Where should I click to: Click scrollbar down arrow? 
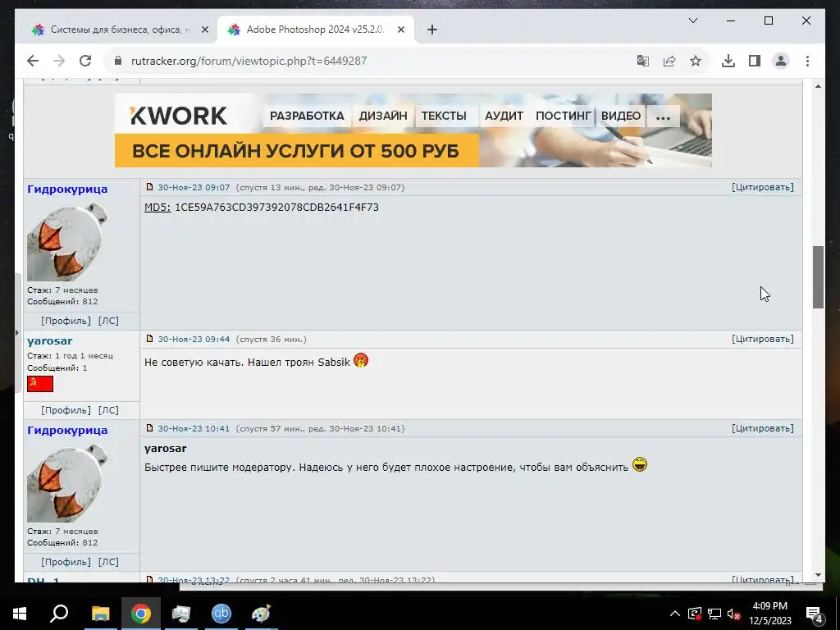tap(818, 575)
